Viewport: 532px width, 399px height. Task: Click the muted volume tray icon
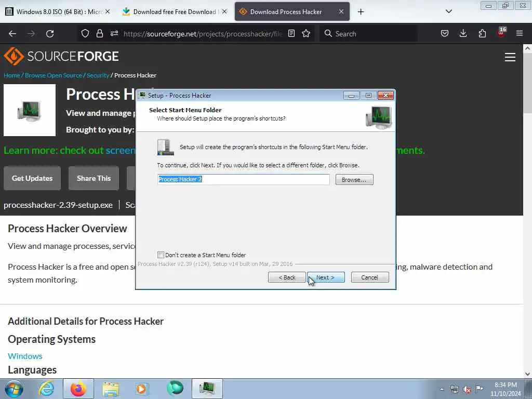pyautogui.click(x=467, y=390)
